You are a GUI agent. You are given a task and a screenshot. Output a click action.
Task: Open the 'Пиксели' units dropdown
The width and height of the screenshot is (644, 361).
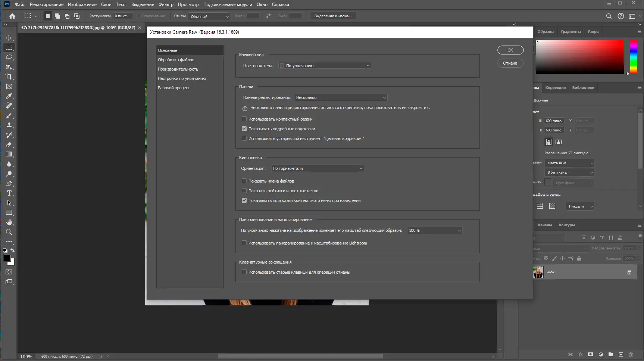(580, 206)
